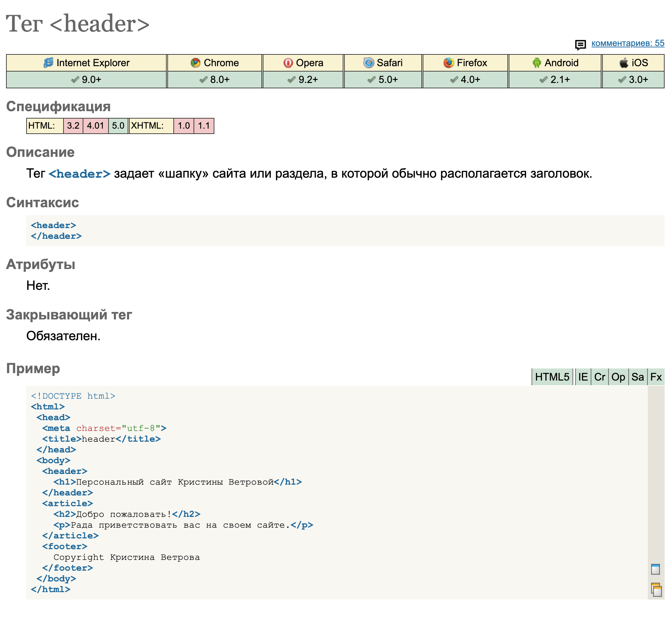Click the 'Тег <header>' page title
Viewport: 672px width, 618px height.
(78, 24)
